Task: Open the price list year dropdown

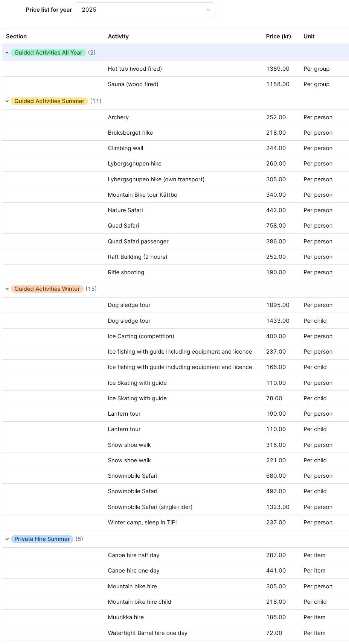Action: 145,10
